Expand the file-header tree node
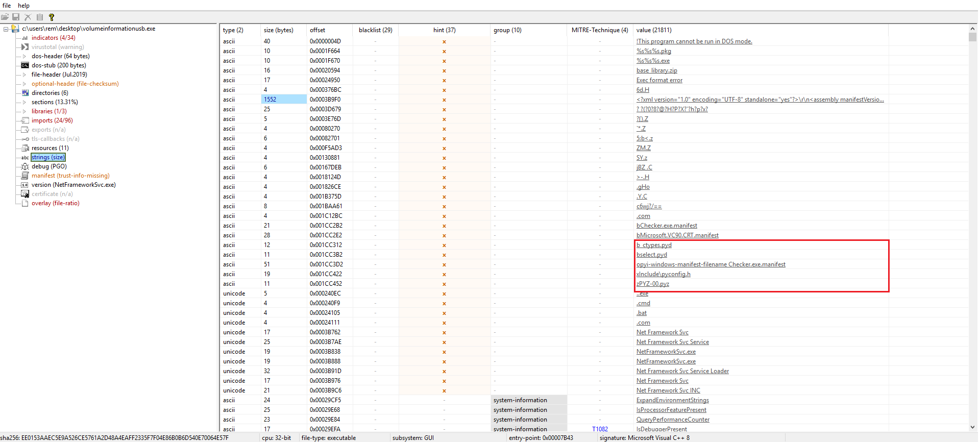 pos(24,75)
